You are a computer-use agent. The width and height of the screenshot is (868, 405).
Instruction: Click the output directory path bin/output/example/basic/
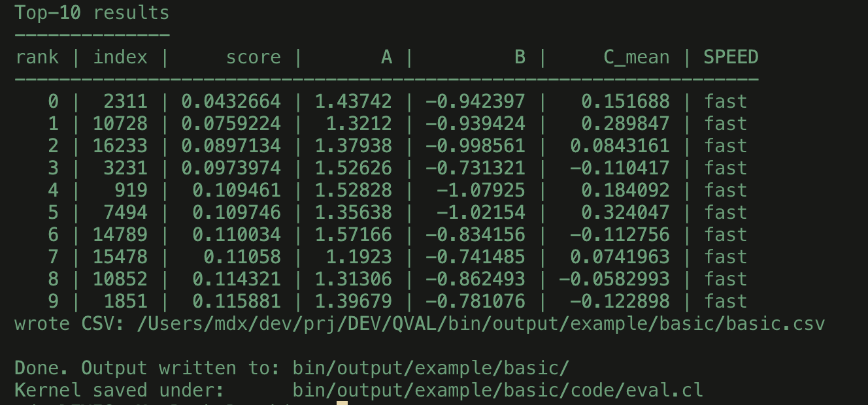[x=431, y=368]
